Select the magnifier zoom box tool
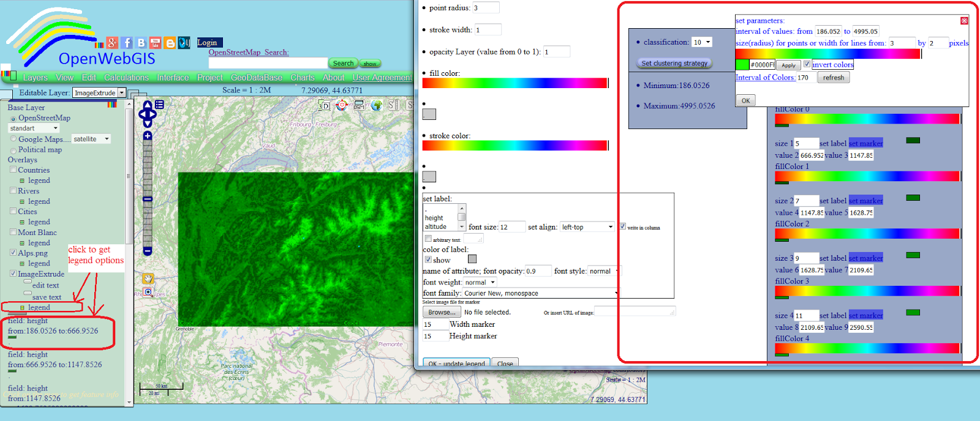Viewport: 980px width, 421px height. 148,293
